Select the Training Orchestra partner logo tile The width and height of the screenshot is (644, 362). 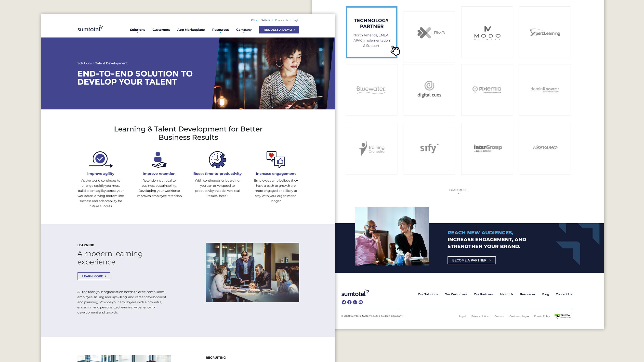371,148
